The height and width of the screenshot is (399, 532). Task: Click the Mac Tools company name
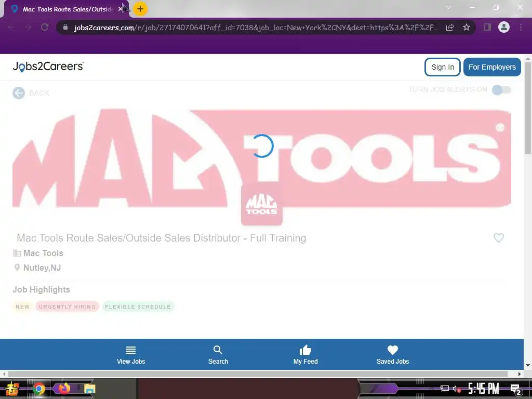coord(43,253)
